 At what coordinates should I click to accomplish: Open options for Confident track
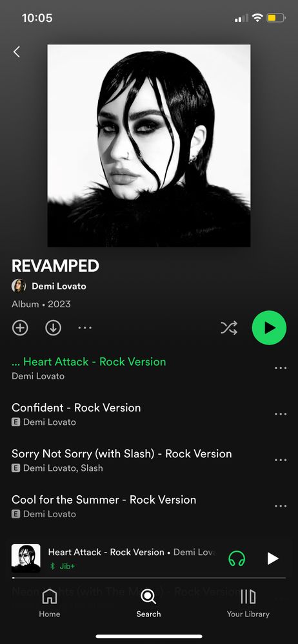(x=281, y=414)
